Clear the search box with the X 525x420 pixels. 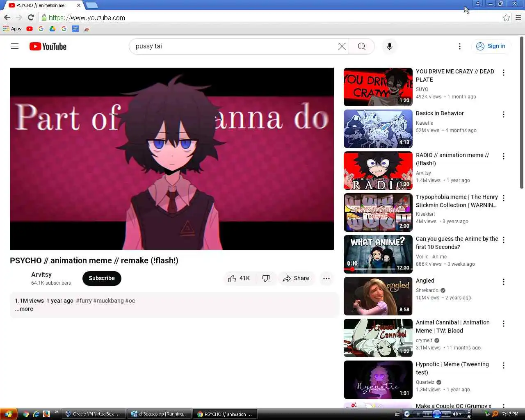click(342, 46)
